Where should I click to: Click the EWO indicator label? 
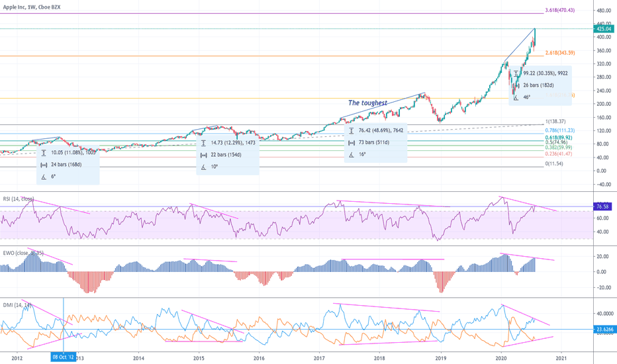pyautogui.click(x=23, y=253)
